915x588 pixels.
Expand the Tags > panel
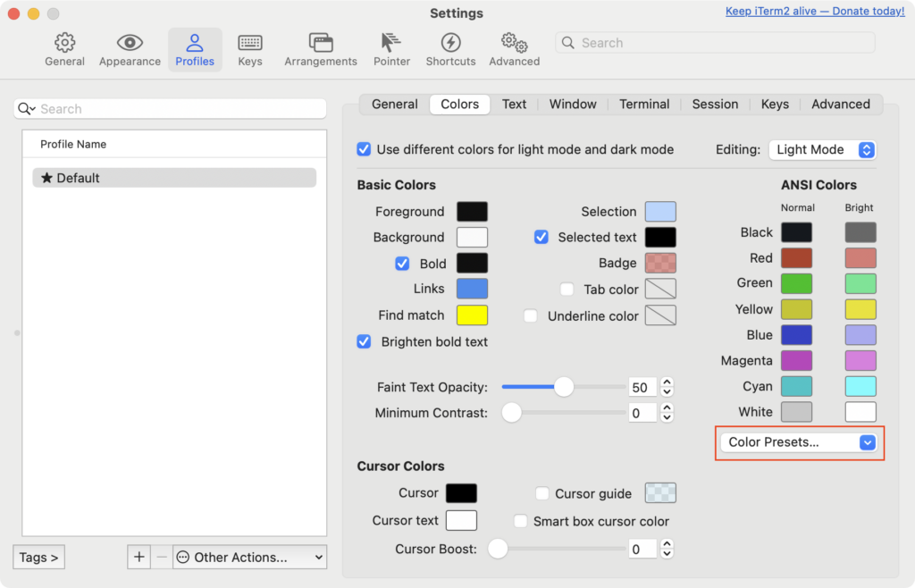click(x=38, y=557)
